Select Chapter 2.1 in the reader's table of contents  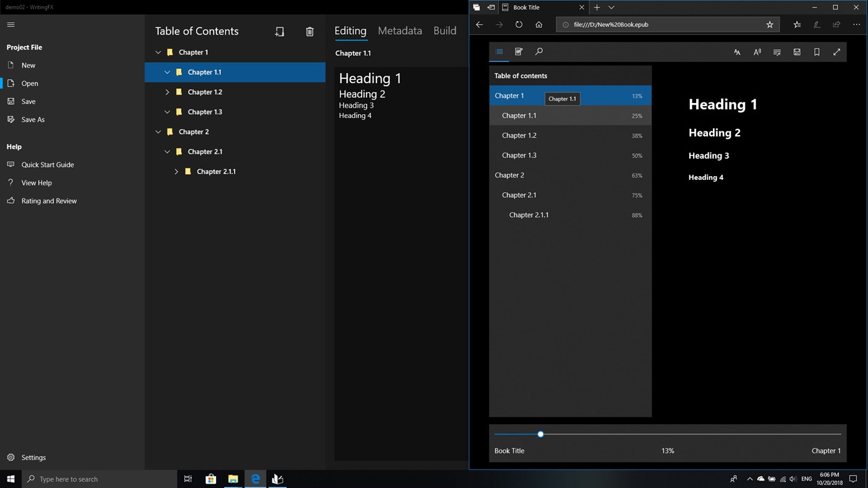click(519, 195)
